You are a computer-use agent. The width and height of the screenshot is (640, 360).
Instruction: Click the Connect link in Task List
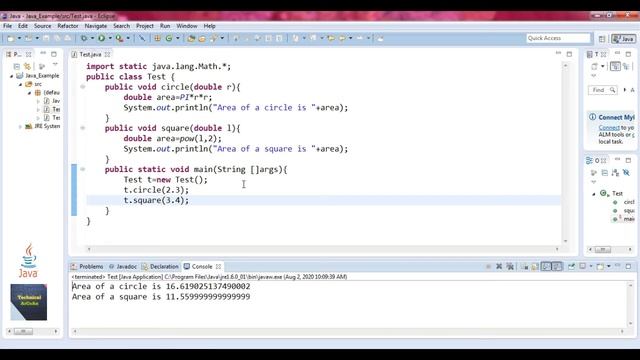[609, 128]
